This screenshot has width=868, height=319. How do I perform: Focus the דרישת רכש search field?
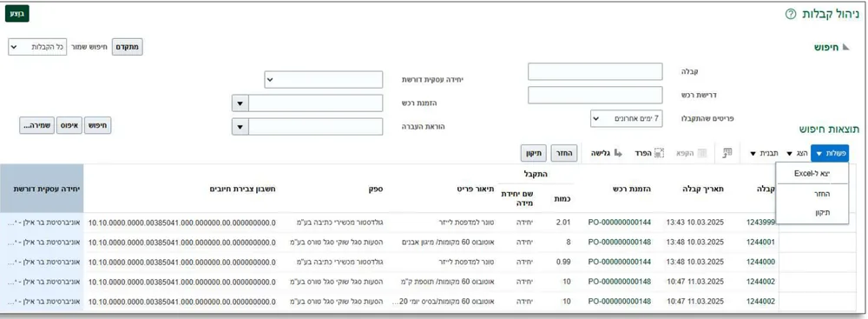click(x=595, y=95)
